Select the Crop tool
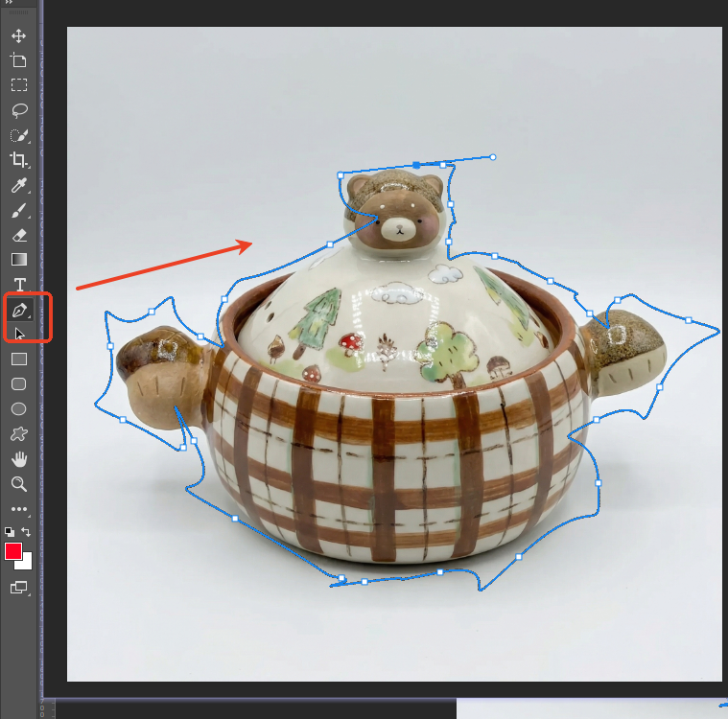This screenshot has width=728, height=719. click(x=18, y=160)
